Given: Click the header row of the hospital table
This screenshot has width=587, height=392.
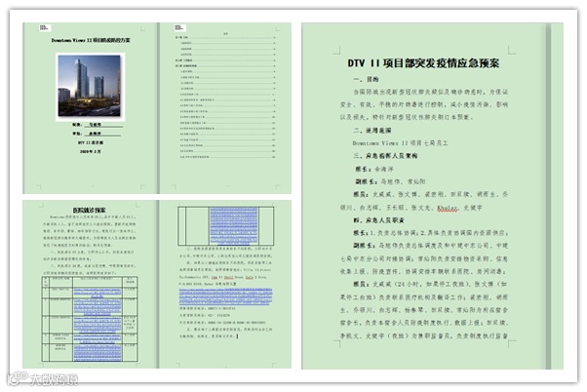Looking at the screenshot, I should (90, 281).
